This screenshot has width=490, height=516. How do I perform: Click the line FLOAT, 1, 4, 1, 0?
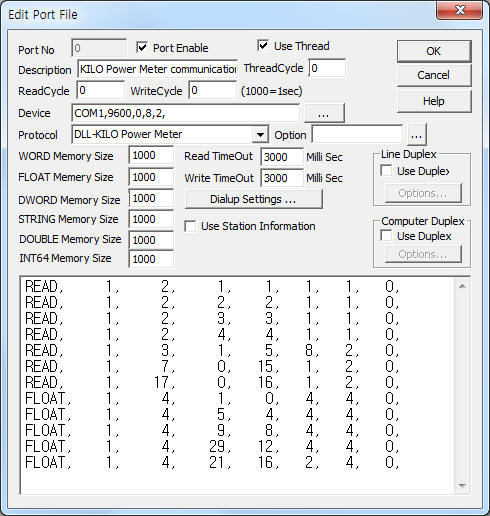coord(212,398)
